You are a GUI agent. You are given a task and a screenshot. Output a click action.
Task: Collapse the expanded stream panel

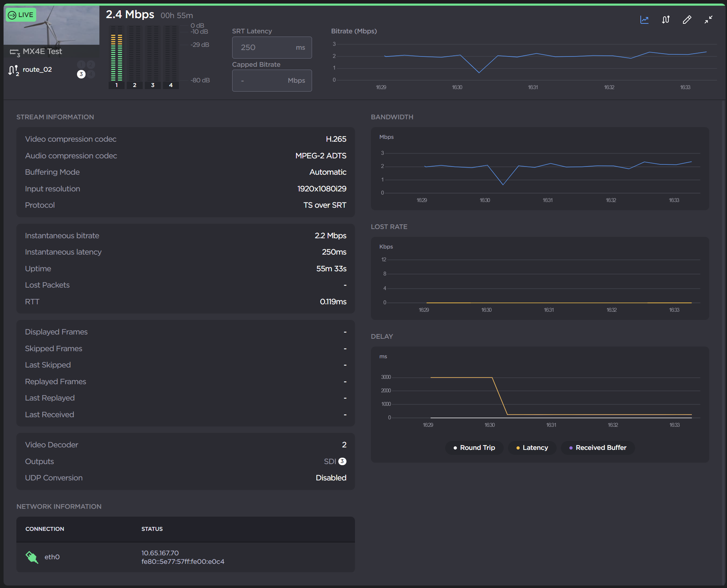(709, 20)
